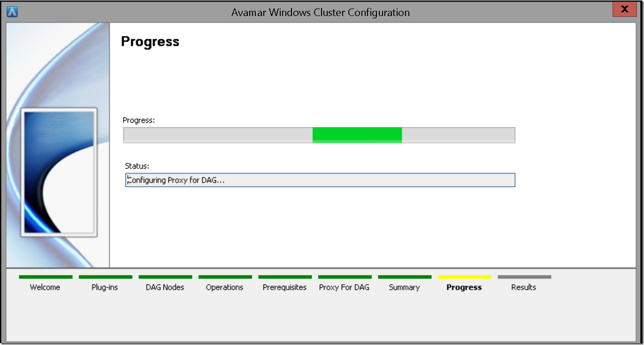Viewport: 644px width, 345px height.
Task: Close the Avamar Windows Cluster Configuration window
Action: 625,9
